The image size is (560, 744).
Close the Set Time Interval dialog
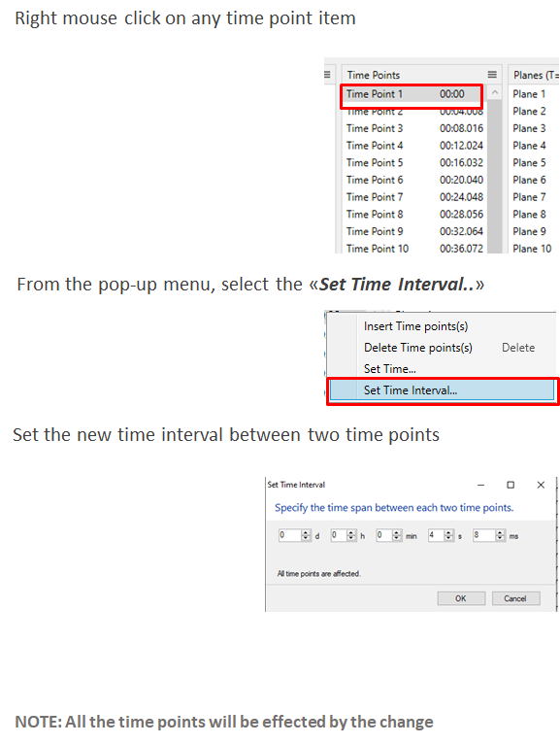[x=541, y=485]
